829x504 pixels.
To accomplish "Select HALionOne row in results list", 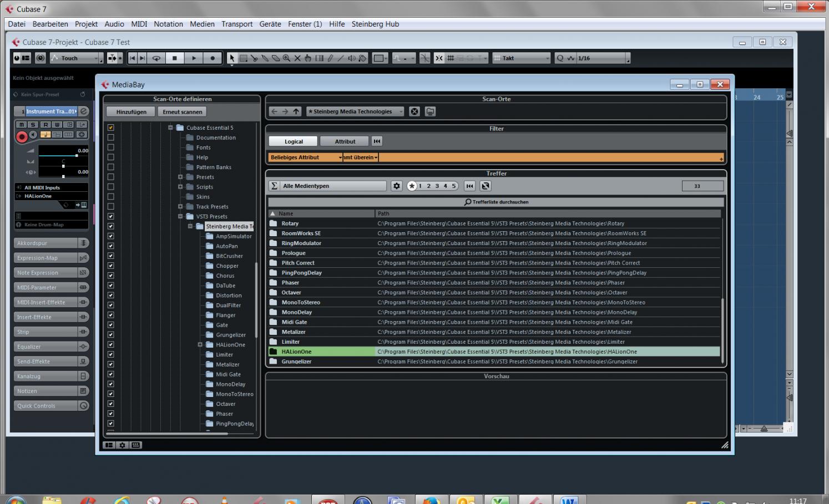I will coord(494,352).
